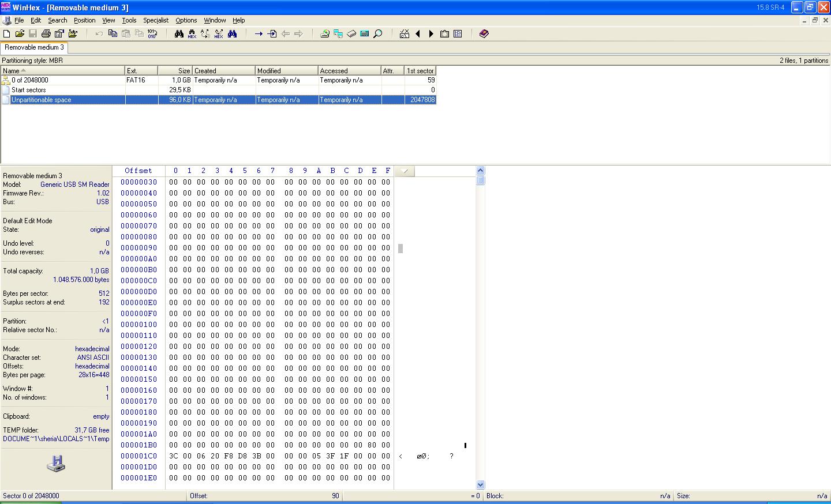Viewport: 831px width, 504px height.
Task: Click the 'Offset' header of the hex view
Action: pyautogui.click(x=138, y=171)
